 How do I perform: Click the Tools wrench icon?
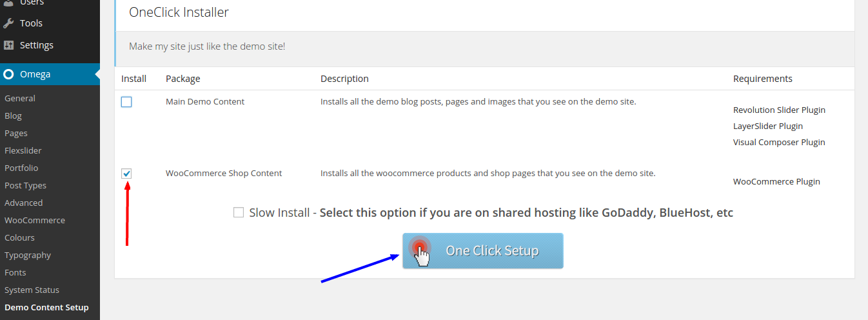[8, 23]
